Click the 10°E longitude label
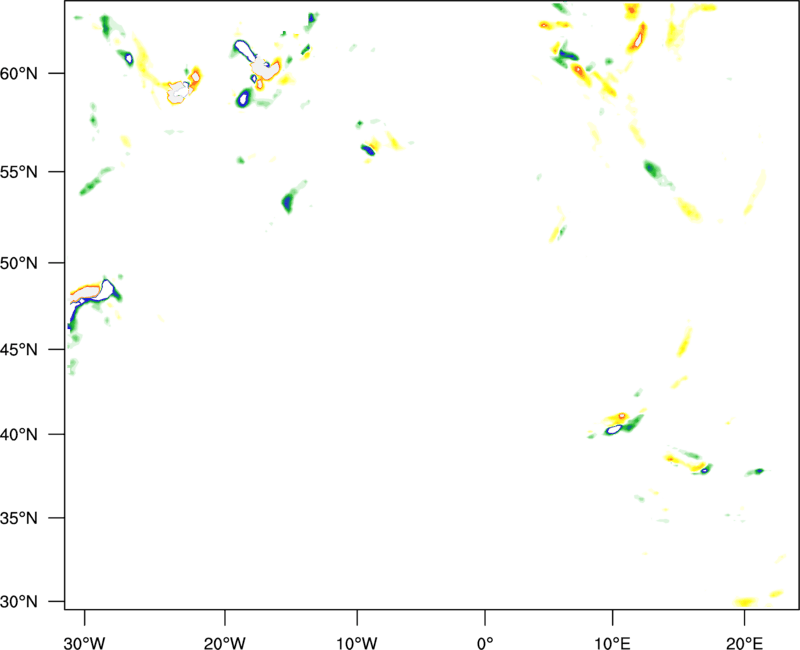Viewport: 800px width, 650px height. tap(612, 643)
